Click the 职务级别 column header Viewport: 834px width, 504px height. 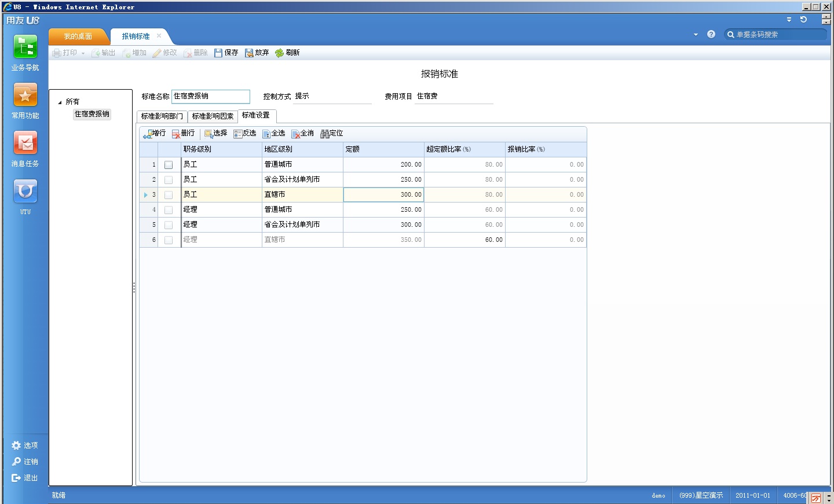222,149
